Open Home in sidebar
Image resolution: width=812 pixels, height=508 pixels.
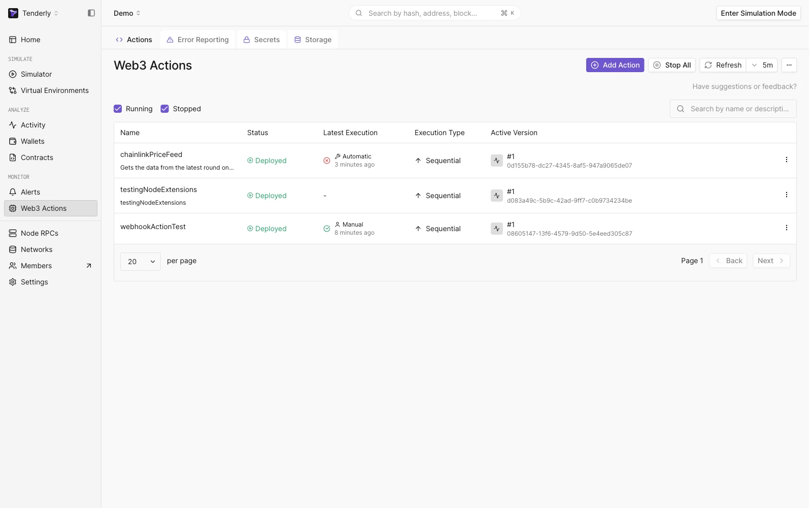51,40
